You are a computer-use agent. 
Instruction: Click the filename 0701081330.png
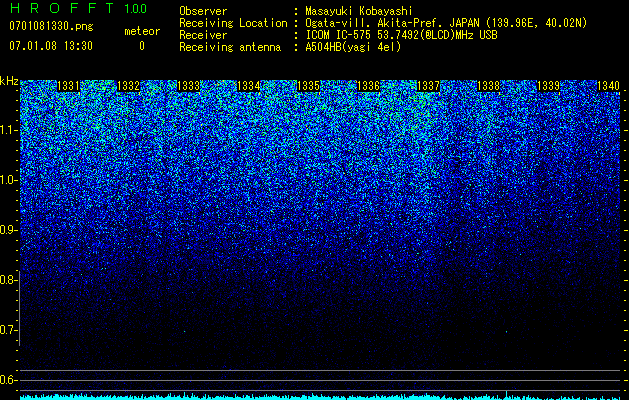[x=51, y=27]
